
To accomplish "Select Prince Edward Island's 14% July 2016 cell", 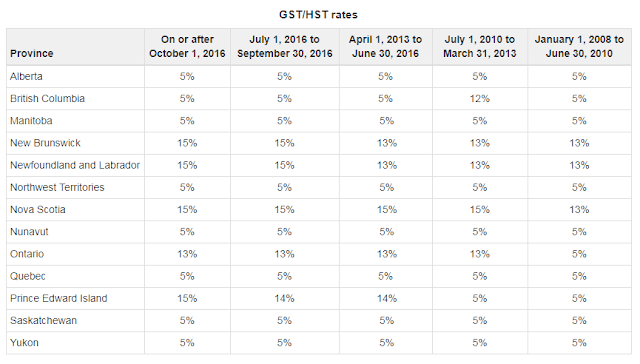I will pyautogui.click(x=284, y=298).
